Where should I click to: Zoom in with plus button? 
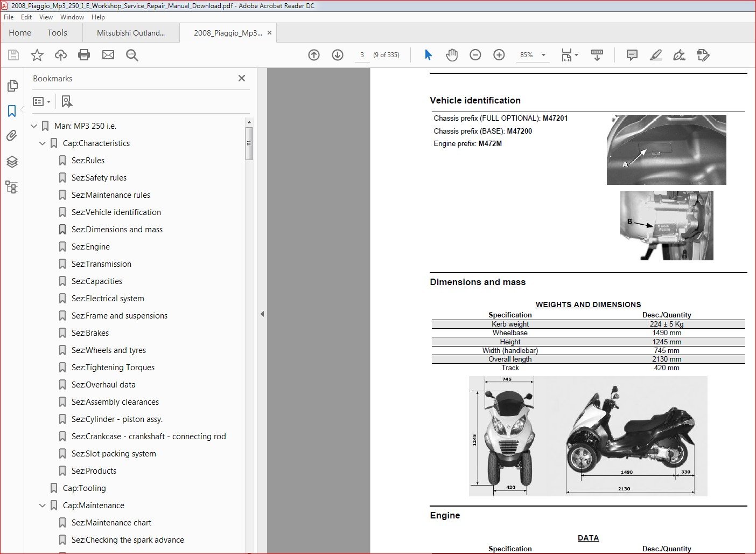(x=499, y=55)
